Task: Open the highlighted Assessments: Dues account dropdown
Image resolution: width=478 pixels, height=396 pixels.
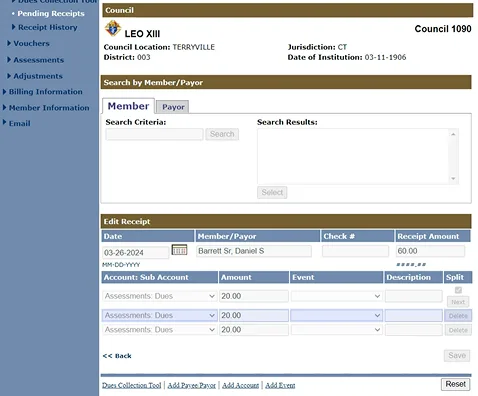Action: point(160,315)
